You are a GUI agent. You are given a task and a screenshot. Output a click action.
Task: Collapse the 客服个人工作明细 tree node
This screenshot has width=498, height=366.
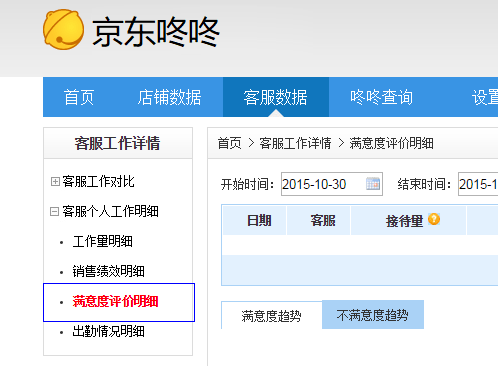point(54,211)
